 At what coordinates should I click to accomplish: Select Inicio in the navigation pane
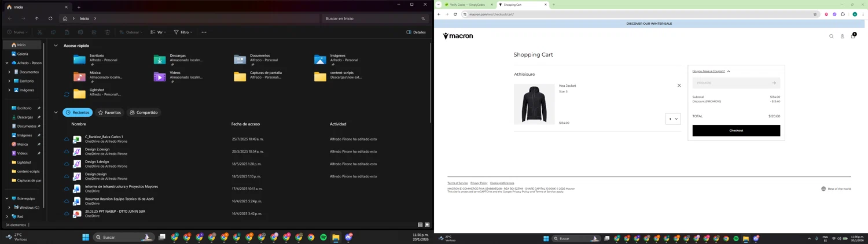tap(23, 45)
